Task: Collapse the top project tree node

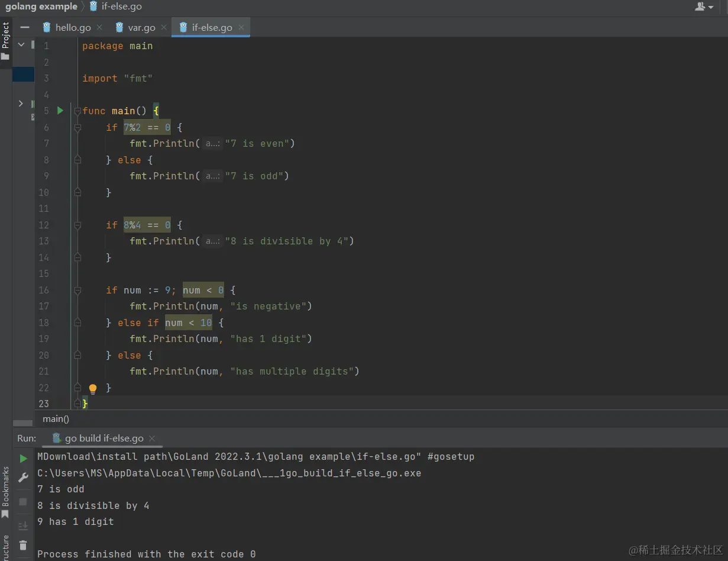Action: (21, 44)
